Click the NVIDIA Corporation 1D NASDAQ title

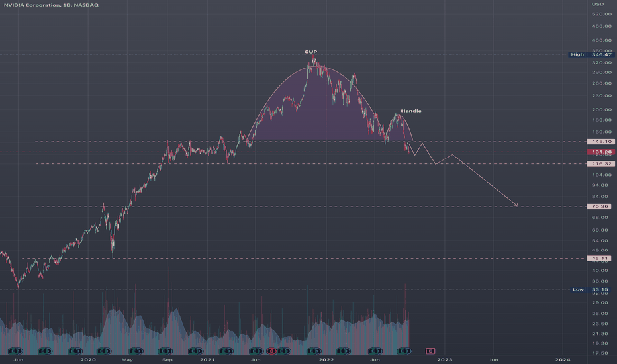[51, 5]
